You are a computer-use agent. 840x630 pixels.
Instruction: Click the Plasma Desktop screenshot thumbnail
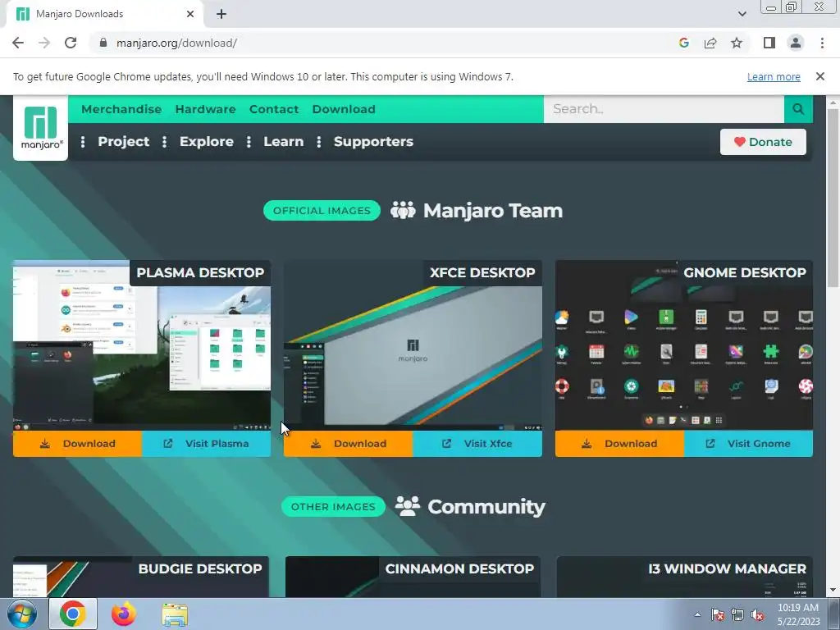click(x=142, y=345)
